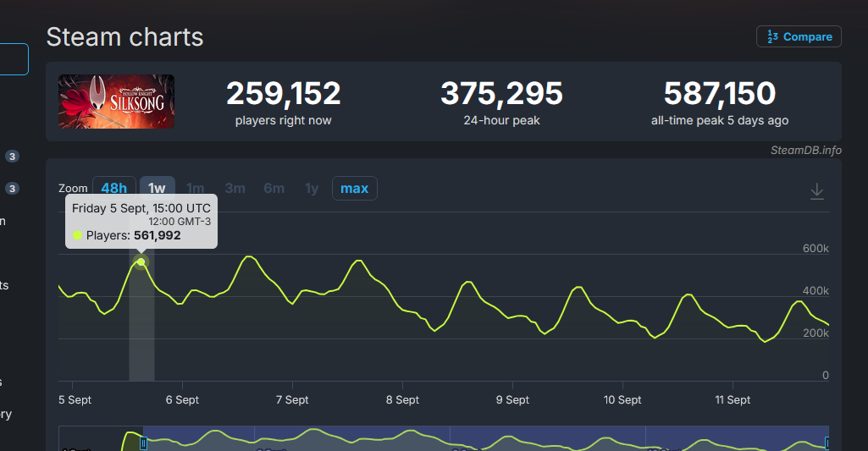This screenshot has width=868, height=451.
Task: Select the 1m zoom range
Action: coord(196,188)
